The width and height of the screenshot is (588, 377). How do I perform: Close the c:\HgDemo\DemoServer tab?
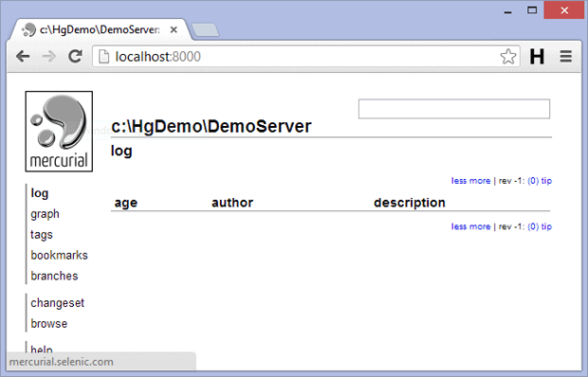(x=174, y=29)
